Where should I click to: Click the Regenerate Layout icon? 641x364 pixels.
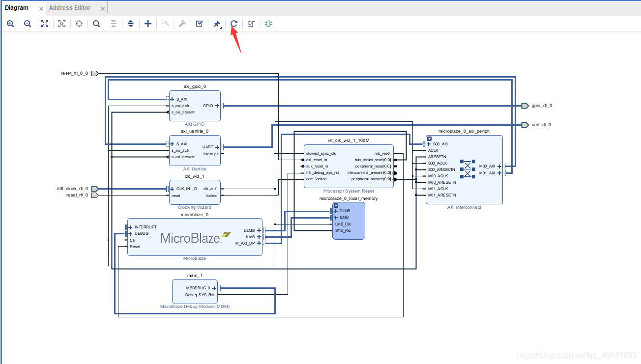click(233, 23)
